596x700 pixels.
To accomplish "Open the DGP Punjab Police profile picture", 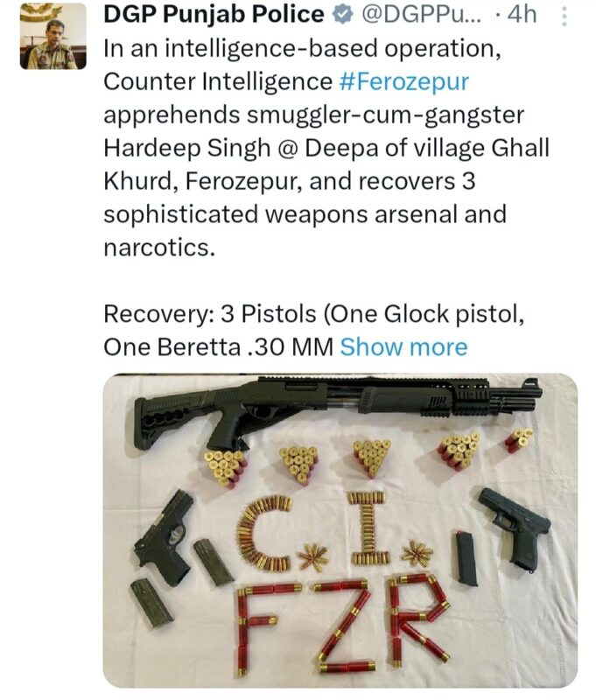I will [x=53, y=36].
